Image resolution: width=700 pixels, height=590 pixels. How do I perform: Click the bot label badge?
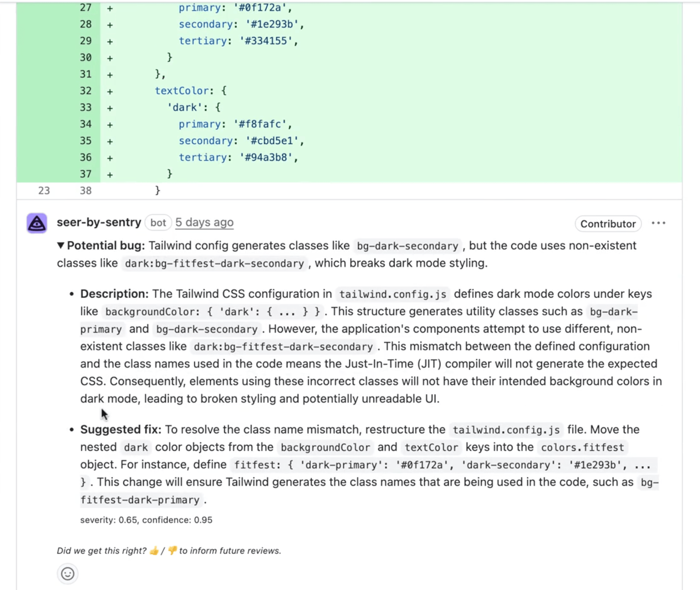(158, 223)
